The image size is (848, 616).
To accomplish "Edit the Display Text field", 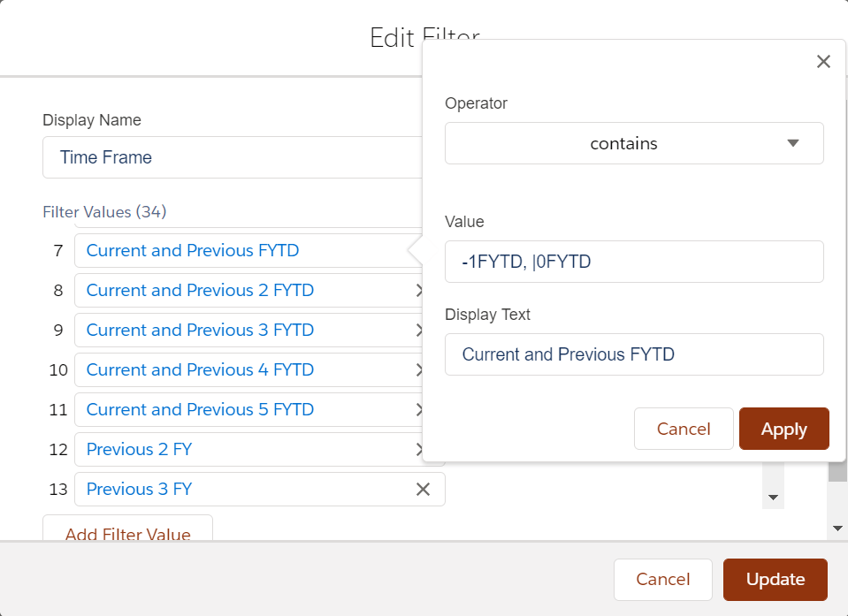I will click(x=633, y=354).
